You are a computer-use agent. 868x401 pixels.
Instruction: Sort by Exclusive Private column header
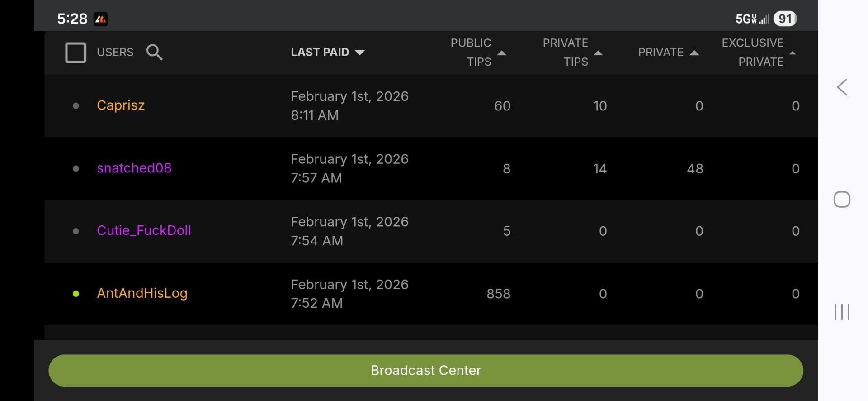click(x=753, y=53)
